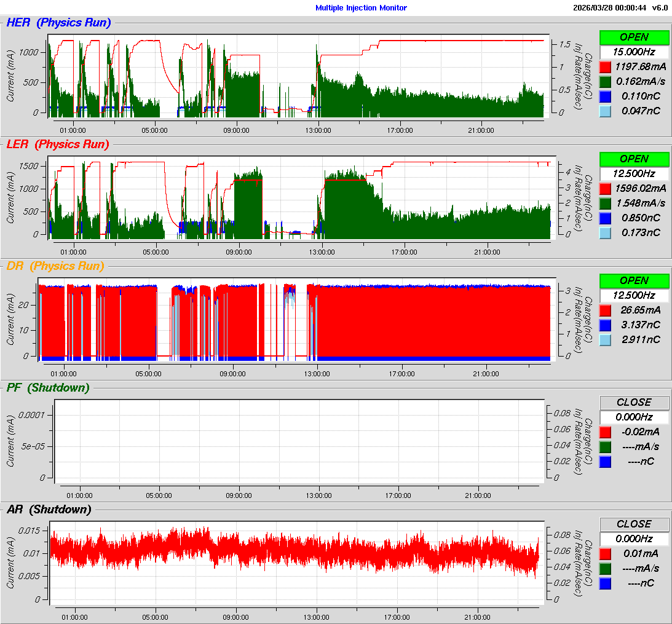
Task: Click PF dark green mA/s legend swatch
Action: click(x=606, y=446)
